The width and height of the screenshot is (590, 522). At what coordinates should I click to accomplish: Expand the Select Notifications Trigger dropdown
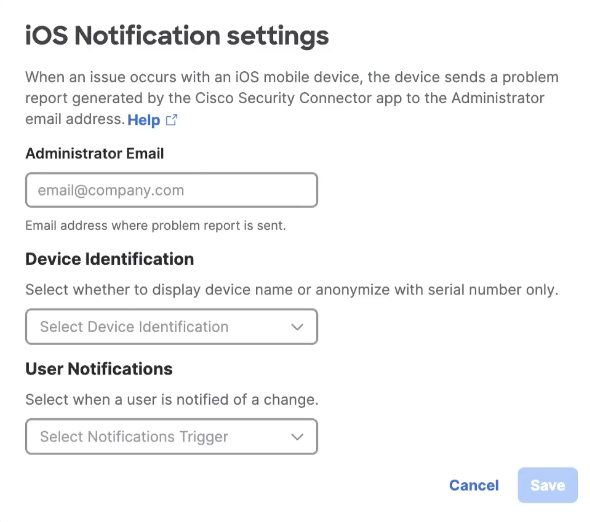(x=172, y=437)
